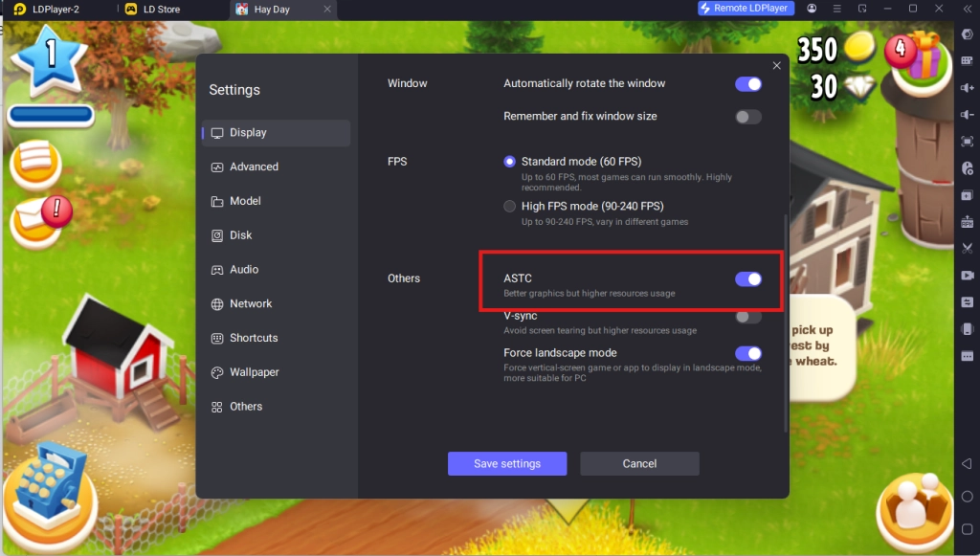Click the video record icon
The image size is (980, 556).
pyautogui.click(x=968, y=276)
